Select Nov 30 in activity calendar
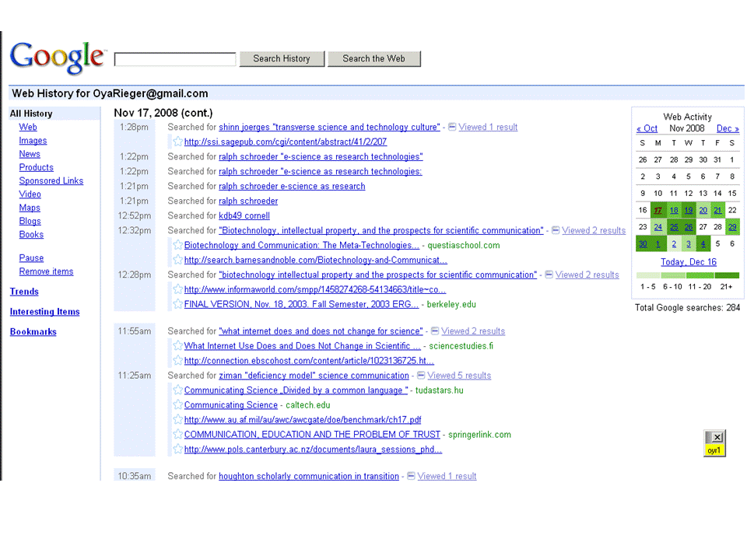Viewport: 747px width, 560px height. [x=643, y=243]
